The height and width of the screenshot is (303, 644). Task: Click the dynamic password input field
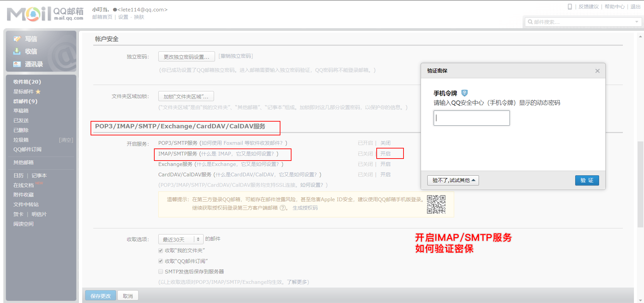[471, 118]
